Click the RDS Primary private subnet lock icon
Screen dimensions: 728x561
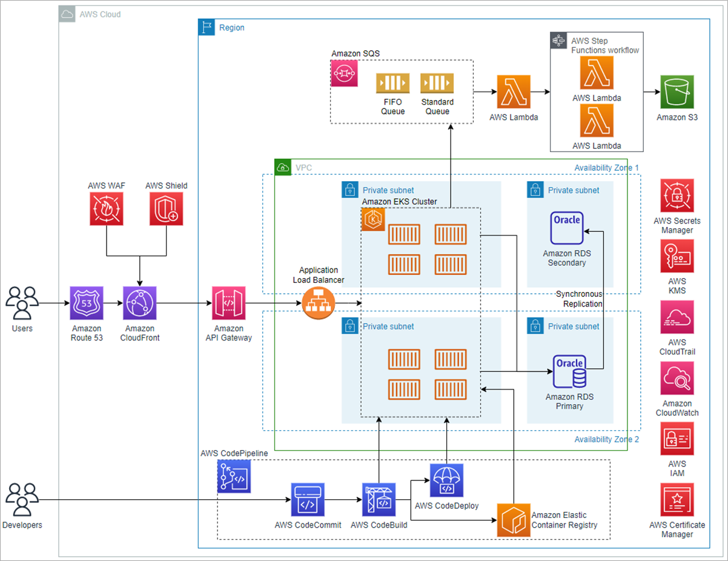point(535,325)
